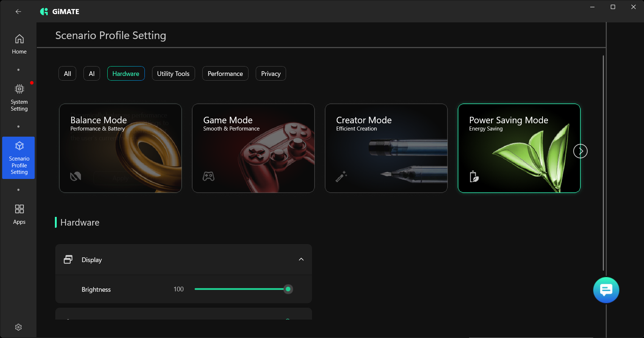This screenshot has height=338, width=644.
Task: Show next profiles with the right chevron
Action: click(x=580, y=151)
